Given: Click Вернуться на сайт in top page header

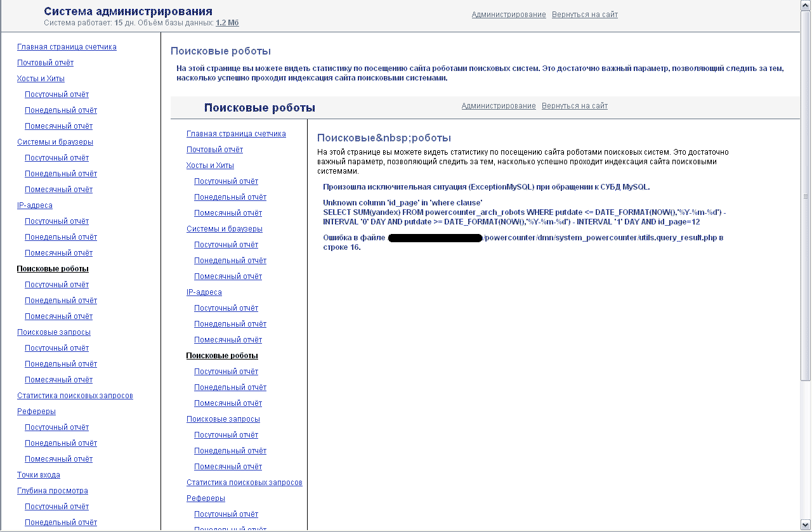Looking at the screenshot, I should pos(585,15).
